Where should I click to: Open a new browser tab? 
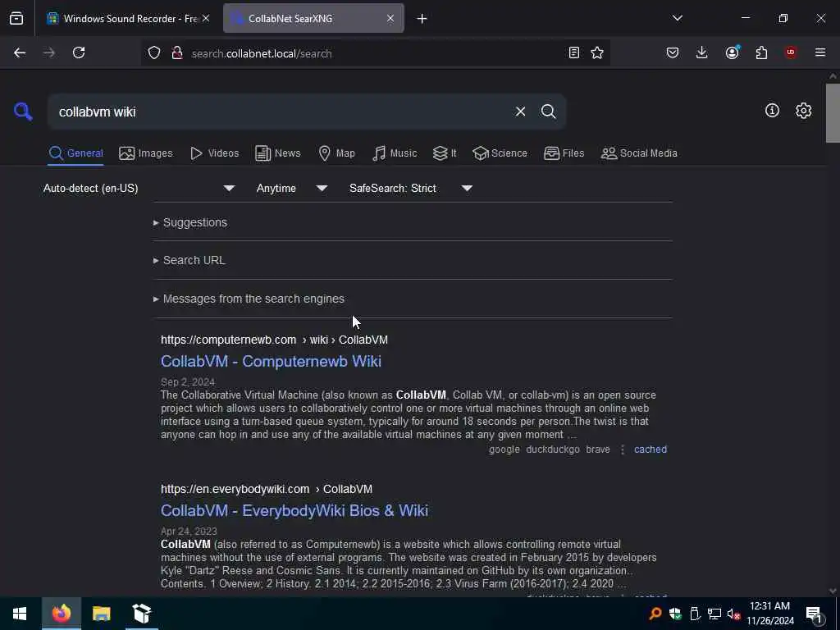pyautogui.click(x=422, y=19)
